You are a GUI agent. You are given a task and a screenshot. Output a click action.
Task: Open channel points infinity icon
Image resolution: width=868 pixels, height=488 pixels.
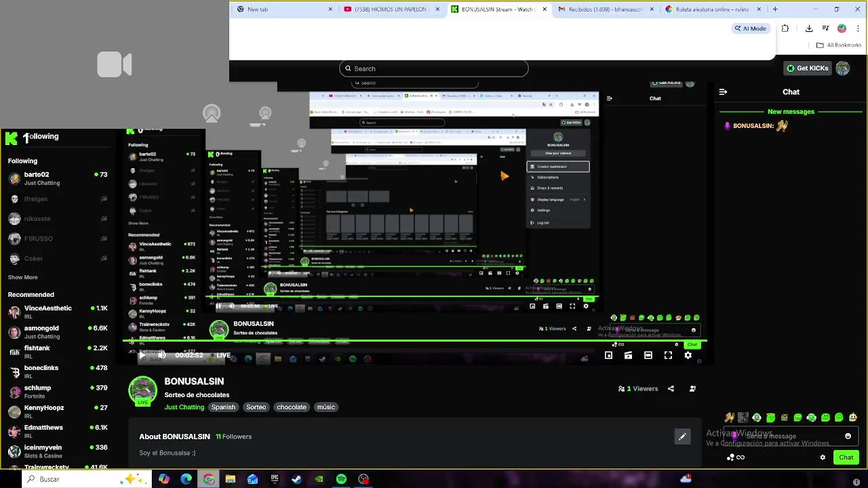(x=736, y=457)
